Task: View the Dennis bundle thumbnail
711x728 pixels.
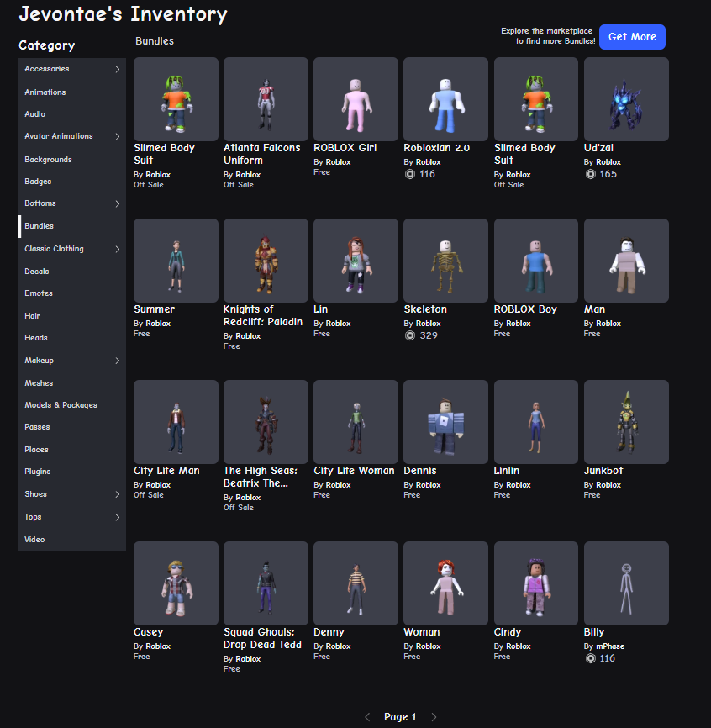Action: (x=445, y=422)
